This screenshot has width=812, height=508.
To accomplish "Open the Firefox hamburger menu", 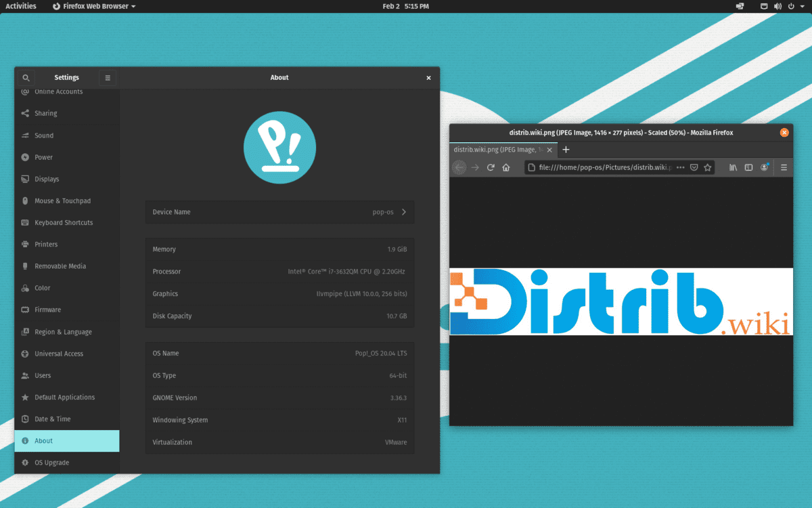I will tap(784, 167).
